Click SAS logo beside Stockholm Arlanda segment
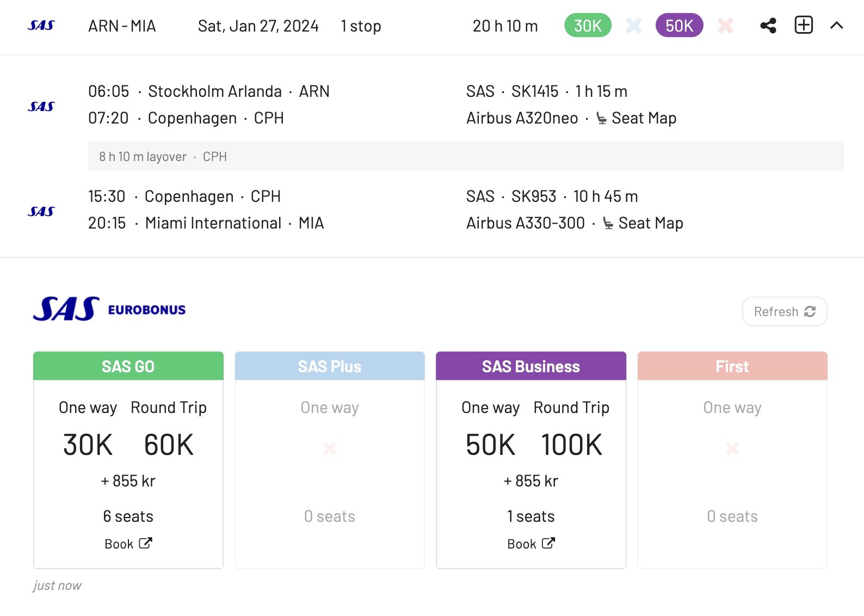The image size is (864, 616). coord(41,107)
